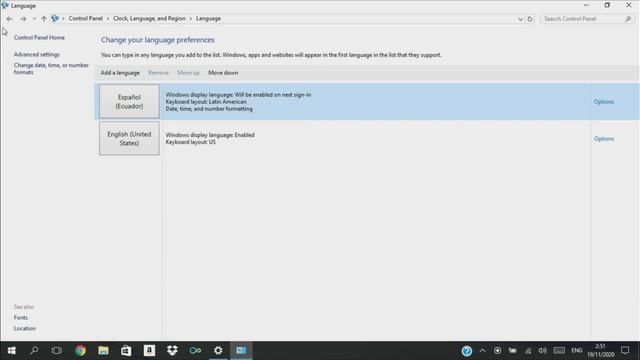Launch Chrome from the taskbar
Image resolution: width=640 pixels, height=360 pixels.
[x=80, y=351]
